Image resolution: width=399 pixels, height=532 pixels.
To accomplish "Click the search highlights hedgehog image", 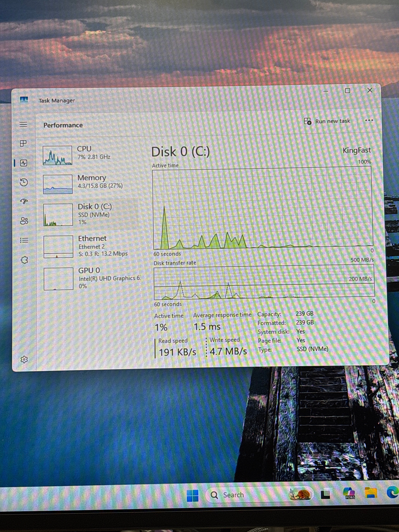I will pyautogui.click(x=300, y=495).
